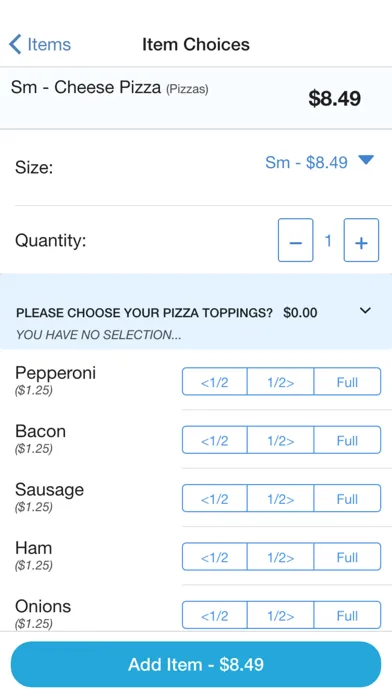
Task: Decrease quantity with the minus button
Action: 296,240
